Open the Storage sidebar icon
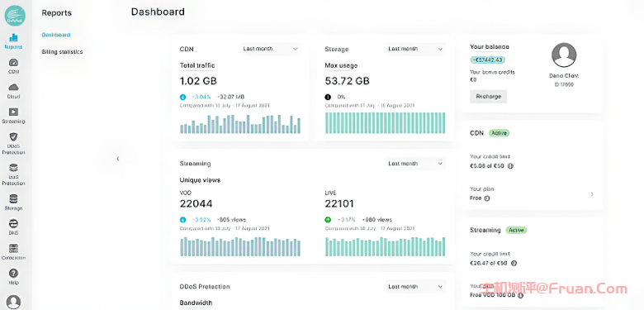The image size is (644, 310). [x=13, y=203]
